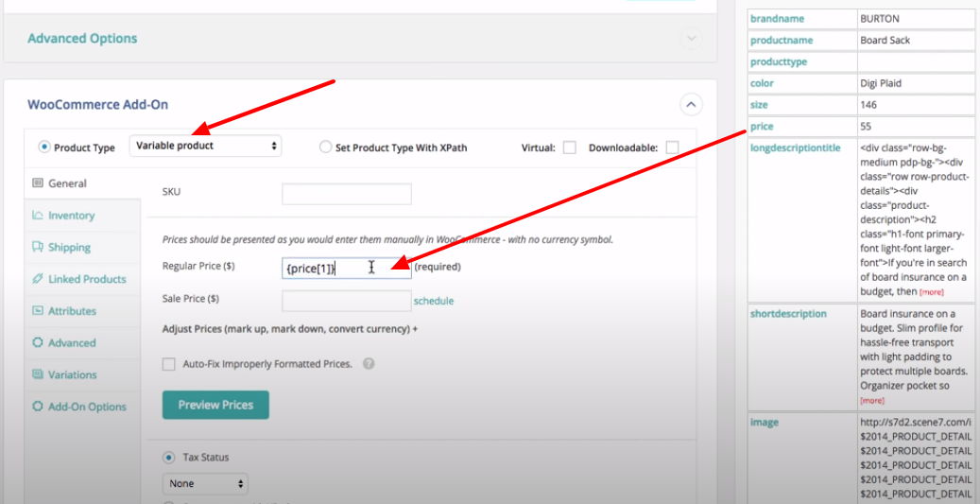Show help for Auto-Fix Improperly Formatted Prices
The image size is (980, 504).
pos(369,363)
